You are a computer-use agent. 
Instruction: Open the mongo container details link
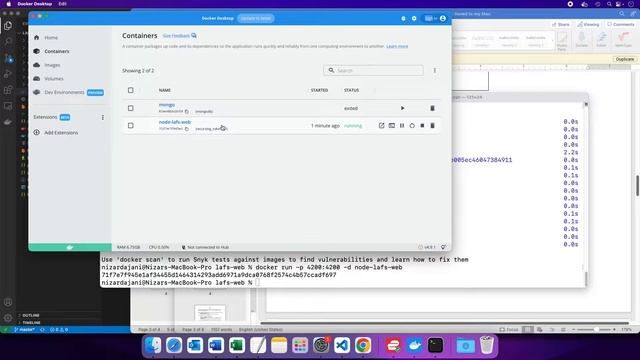(167, 105)
